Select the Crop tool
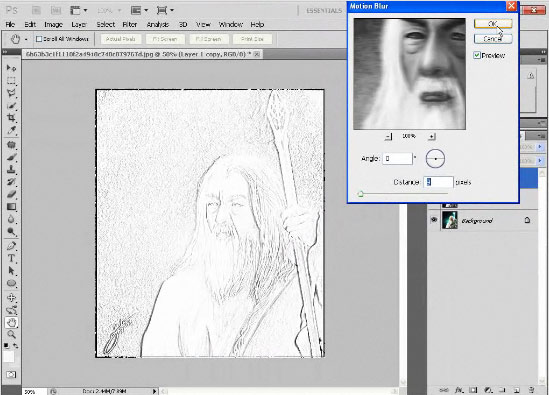Screen dimensions: 549x395 pyautogui.click(x=11, y=118)
